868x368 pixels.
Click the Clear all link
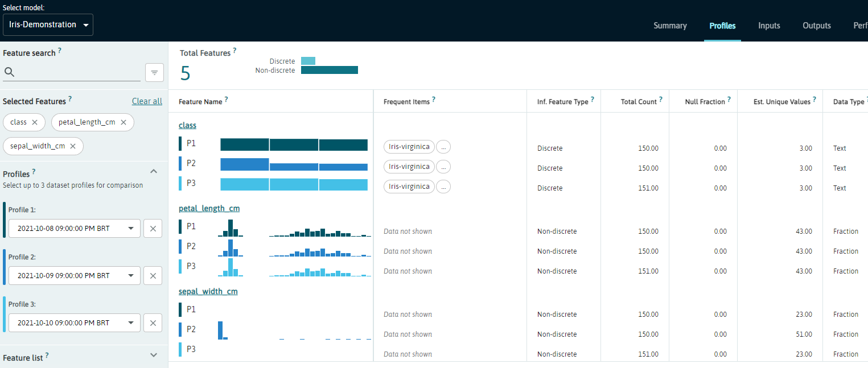coord(147,101)
